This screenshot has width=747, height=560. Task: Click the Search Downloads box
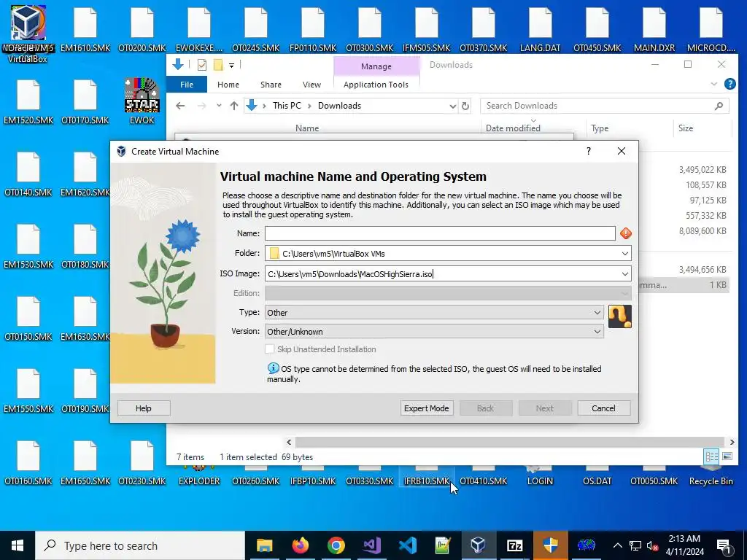604,106
